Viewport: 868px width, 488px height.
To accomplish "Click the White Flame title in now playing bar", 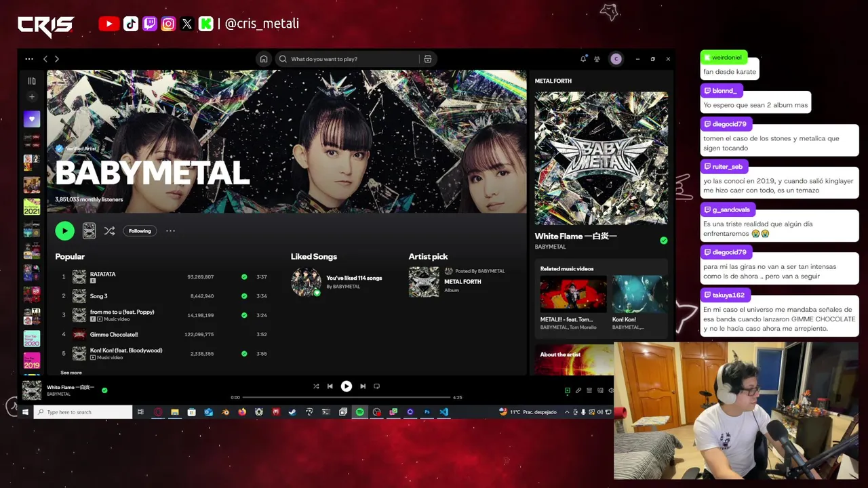I will pos(71,387).
